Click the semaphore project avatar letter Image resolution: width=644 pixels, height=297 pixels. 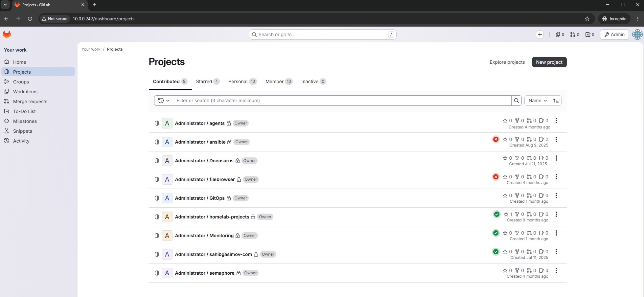167,273
